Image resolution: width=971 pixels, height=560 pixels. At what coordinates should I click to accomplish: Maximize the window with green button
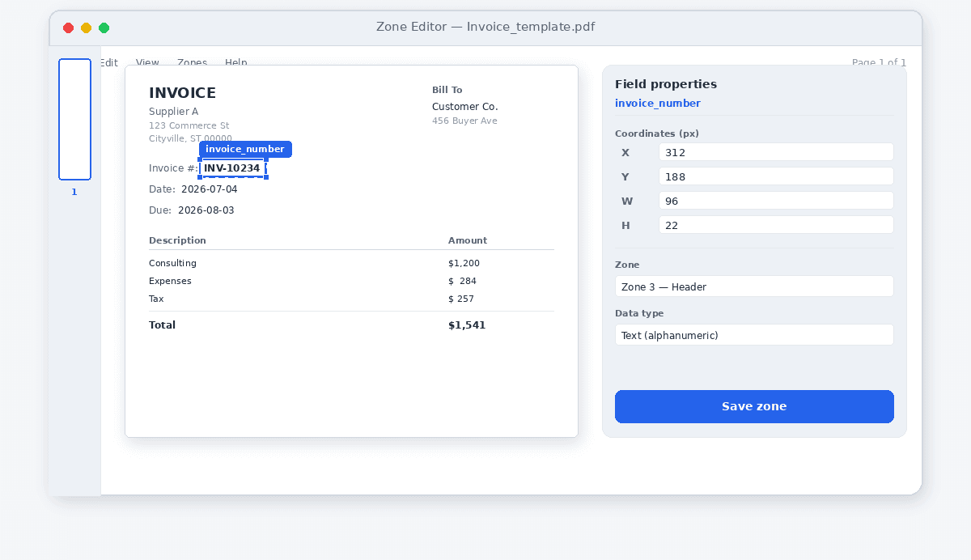click(x=104, y=28)
